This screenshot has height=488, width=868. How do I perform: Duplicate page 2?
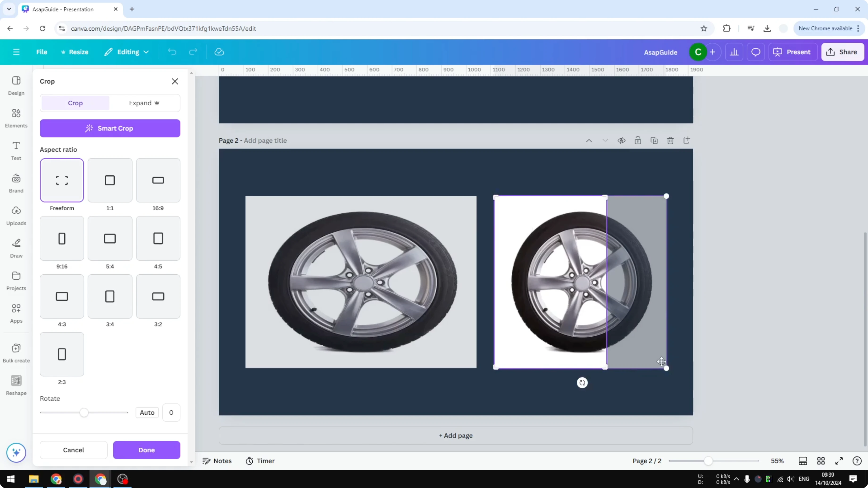(654, 141)
